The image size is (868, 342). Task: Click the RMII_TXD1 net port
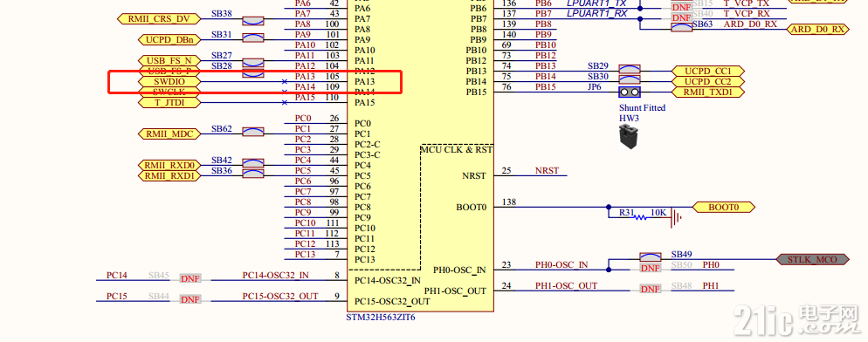click(x=708, y=92)
